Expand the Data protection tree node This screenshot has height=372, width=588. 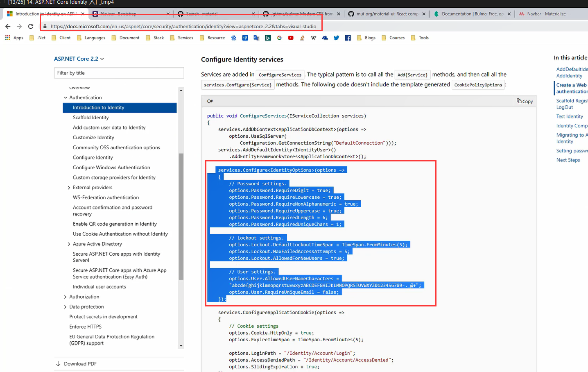point(66,307)
